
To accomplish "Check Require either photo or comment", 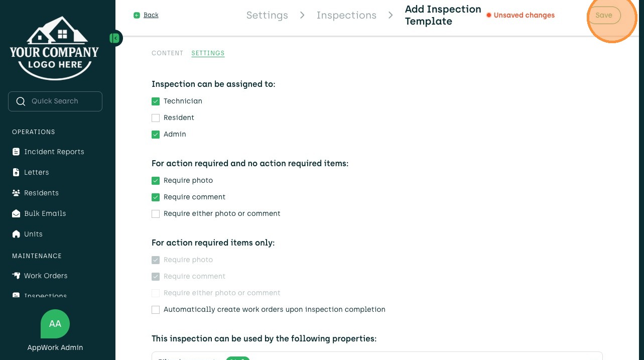I will tap(156, 214).
